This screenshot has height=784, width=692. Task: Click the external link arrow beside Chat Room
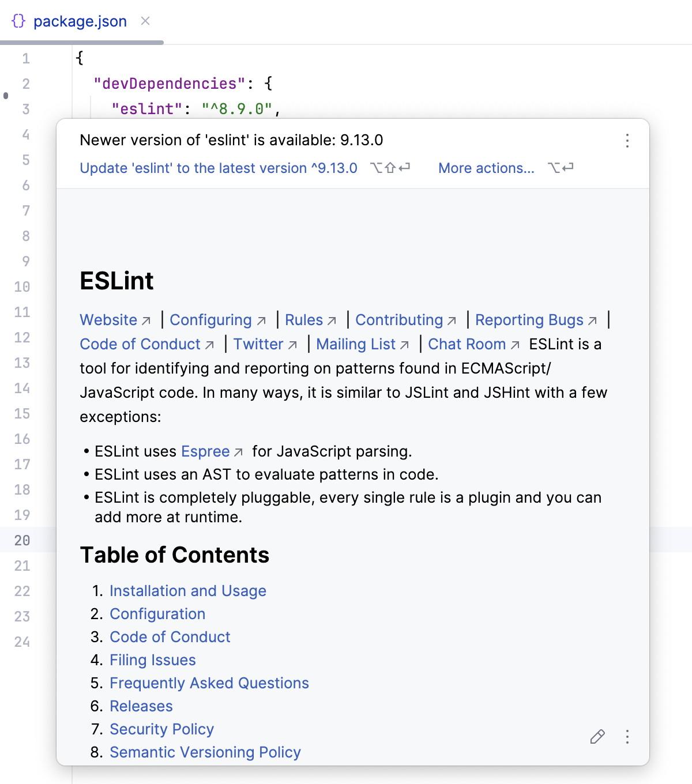[x=514, y=345]
